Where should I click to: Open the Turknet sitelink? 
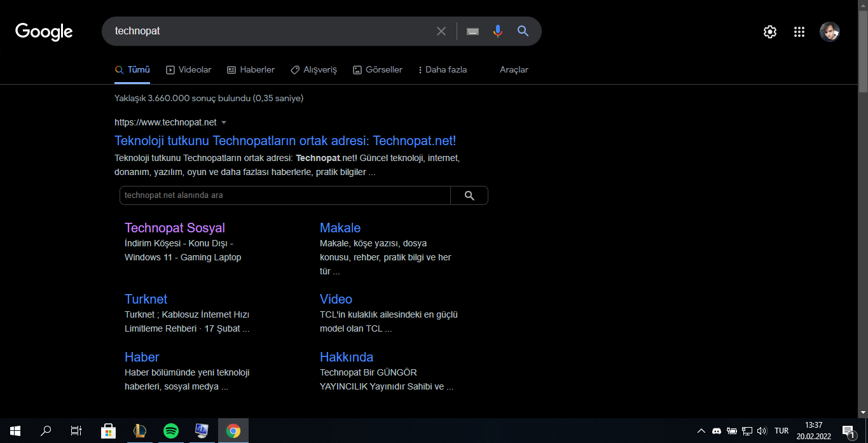coord(146,299)
